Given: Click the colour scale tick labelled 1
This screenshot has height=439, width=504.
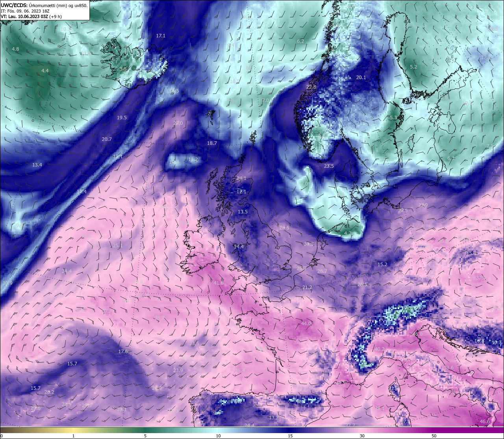Looking at the screenshot, I should point(73,436).
